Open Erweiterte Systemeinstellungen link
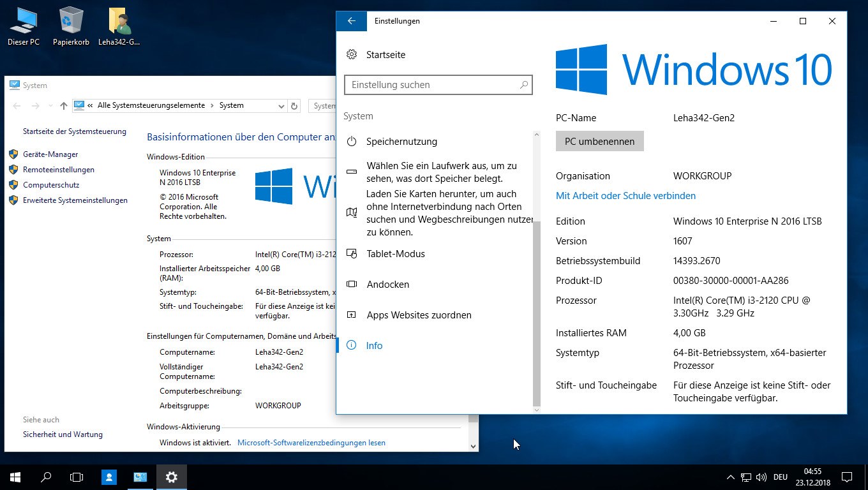Viewport: 868px width, 490px height. pos(75,200)
